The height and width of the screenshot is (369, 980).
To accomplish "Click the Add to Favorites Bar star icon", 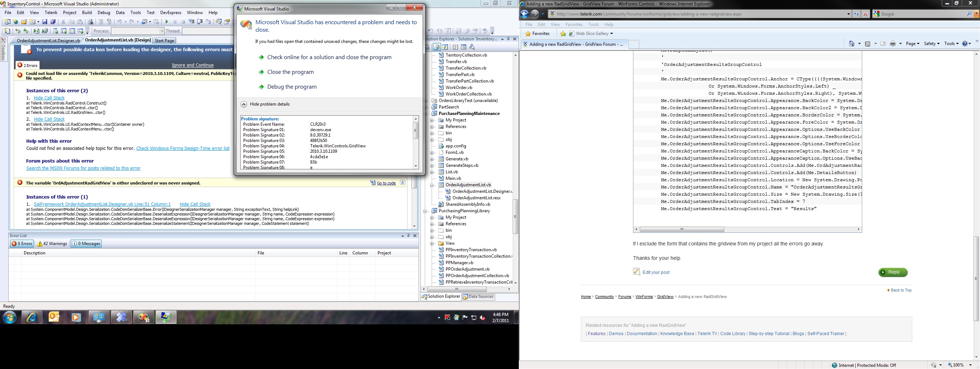I will click(563, 34).
